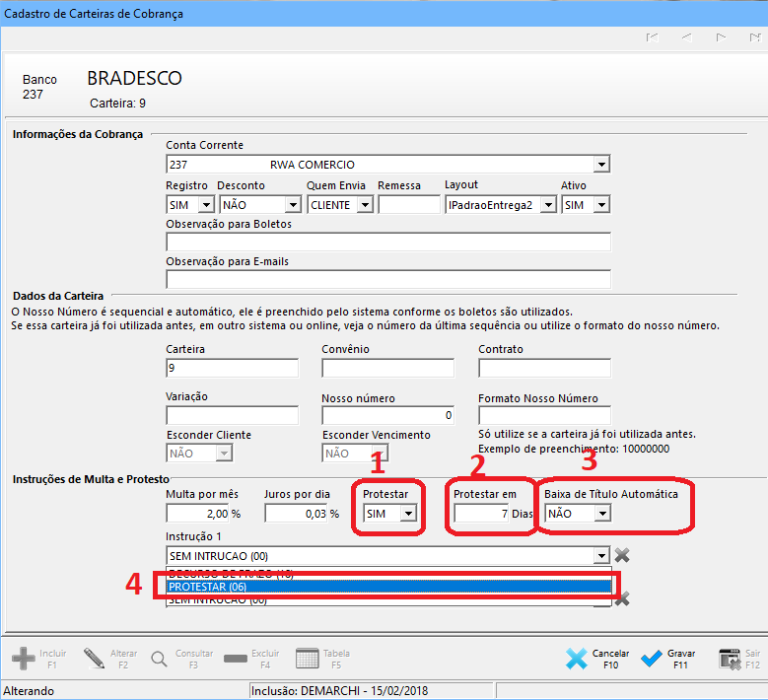Click the Contrato input field

click(544, 368)
